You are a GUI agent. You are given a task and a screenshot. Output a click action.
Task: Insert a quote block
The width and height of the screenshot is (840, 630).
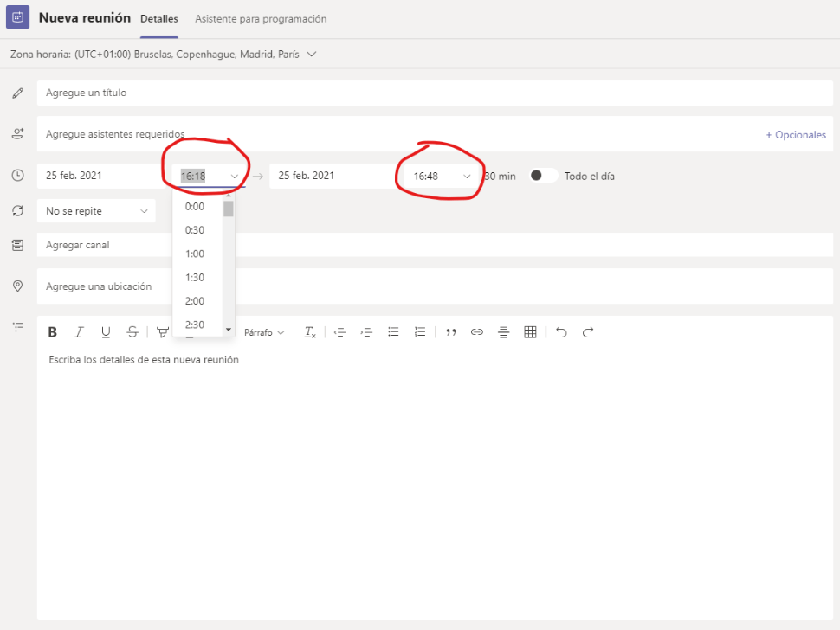(451, 332)
